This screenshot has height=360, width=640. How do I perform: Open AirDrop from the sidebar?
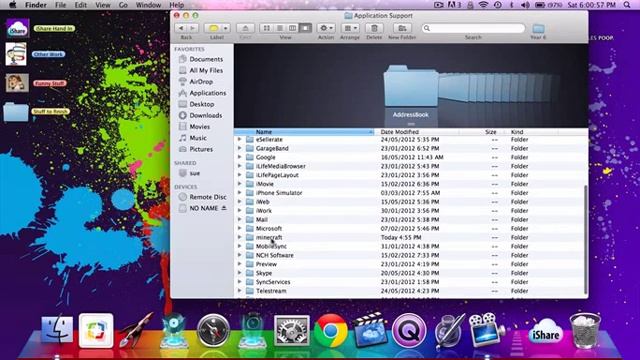point(202,82)
